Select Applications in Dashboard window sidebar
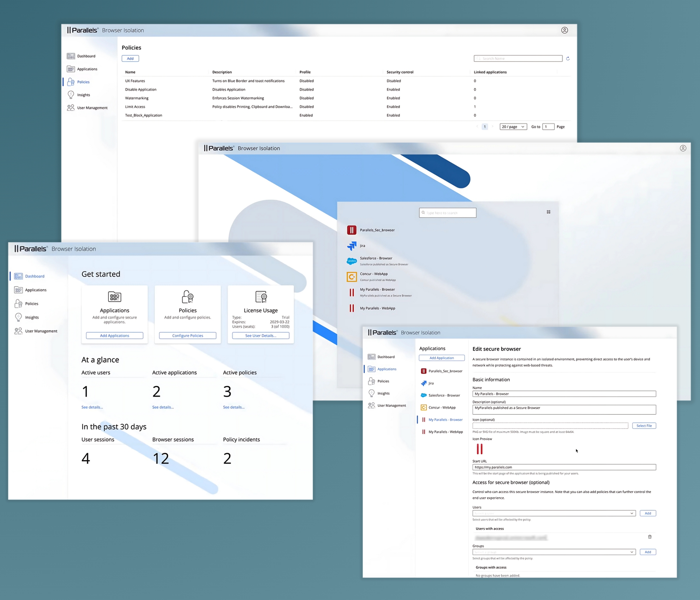This screenshot has width=700, height=600. click(x=36, y=290)
